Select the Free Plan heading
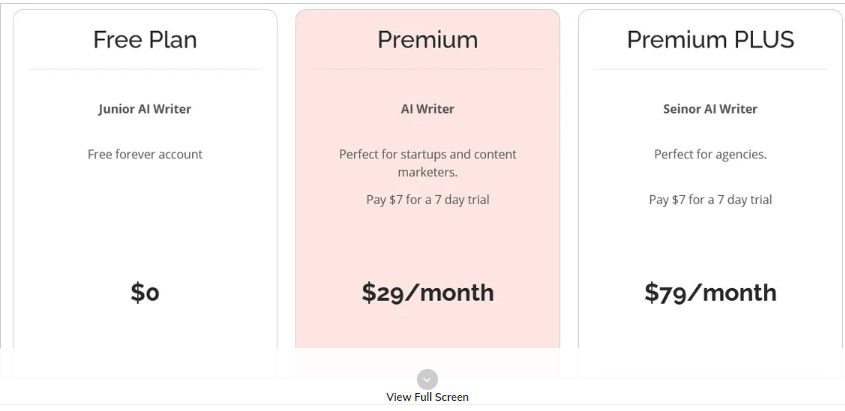 [x=145, y=40]
